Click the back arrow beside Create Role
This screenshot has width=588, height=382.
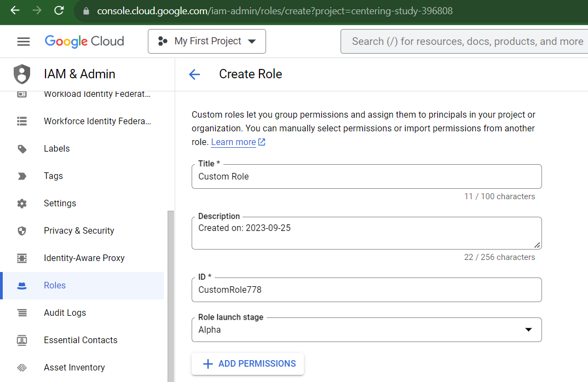pyautogui.click(x=194, y=74)
